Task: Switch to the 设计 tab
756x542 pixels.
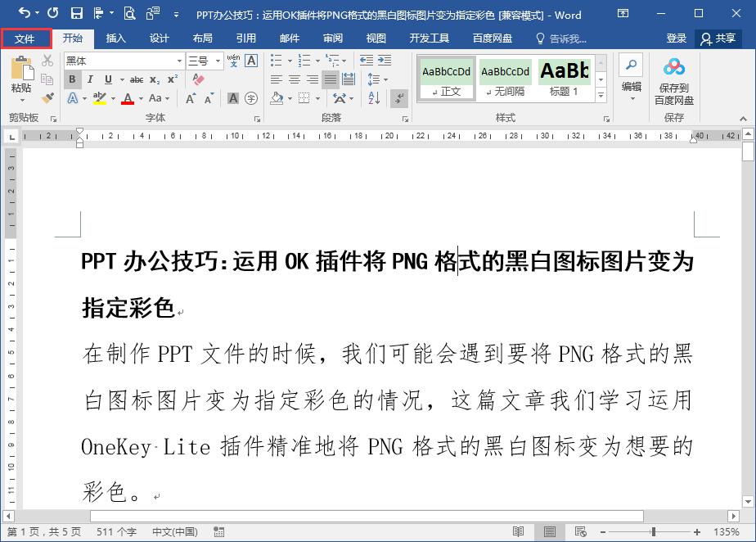Action: (x=159, y=38)
